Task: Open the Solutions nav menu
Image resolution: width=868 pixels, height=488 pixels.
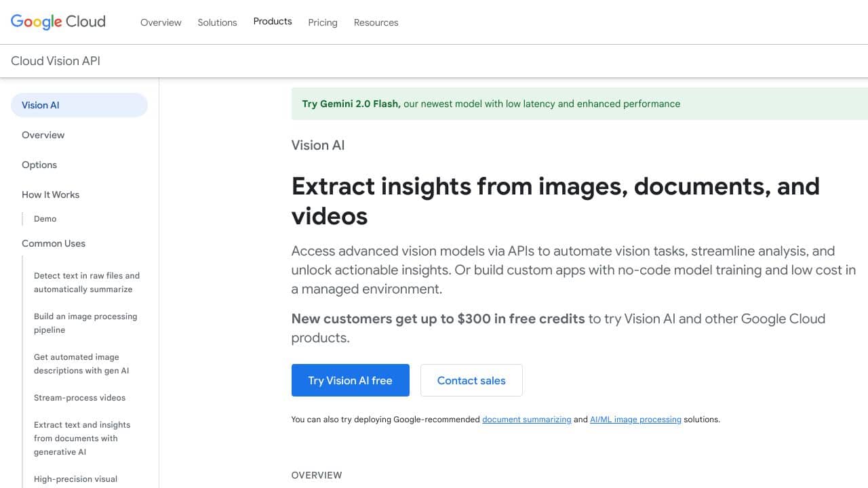Action: pos(217,22)
